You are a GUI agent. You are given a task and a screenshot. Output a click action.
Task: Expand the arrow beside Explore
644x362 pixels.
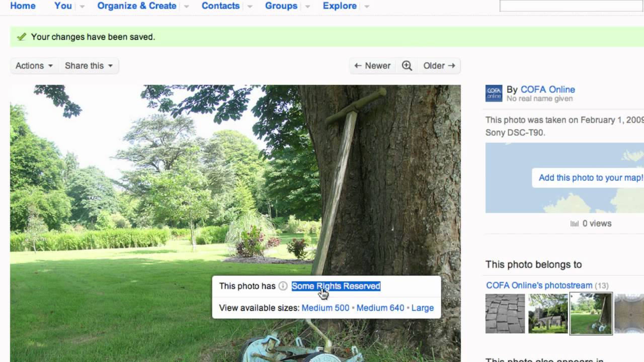[x=367, y=7]
